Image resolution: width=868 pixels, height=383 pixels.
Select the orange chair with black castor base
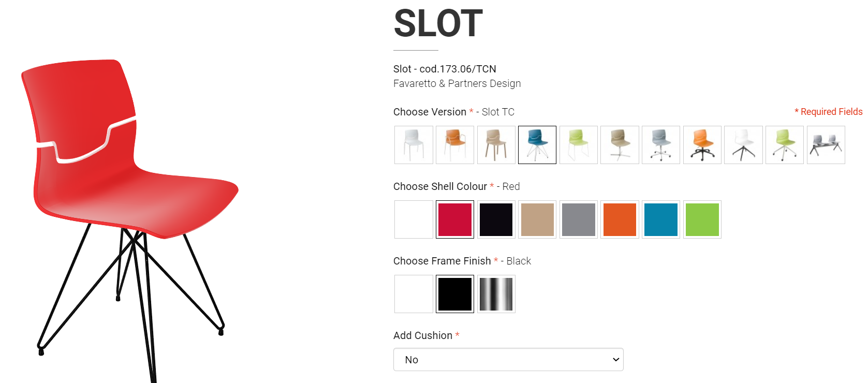tap(702, 145)
